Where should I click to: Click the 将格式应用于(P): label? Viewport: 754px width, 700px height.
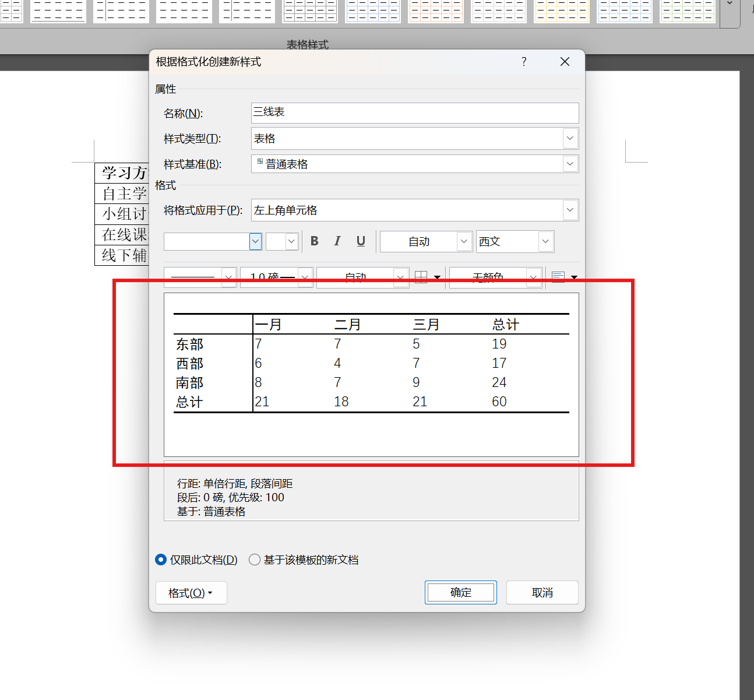coord(203,210)
